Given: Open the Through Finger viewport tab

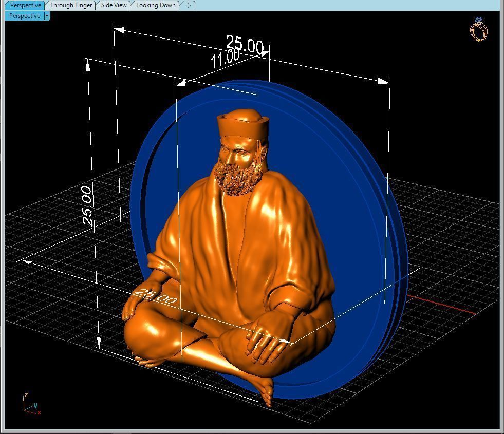Looking at the screenshot, I should pos(71,5).
